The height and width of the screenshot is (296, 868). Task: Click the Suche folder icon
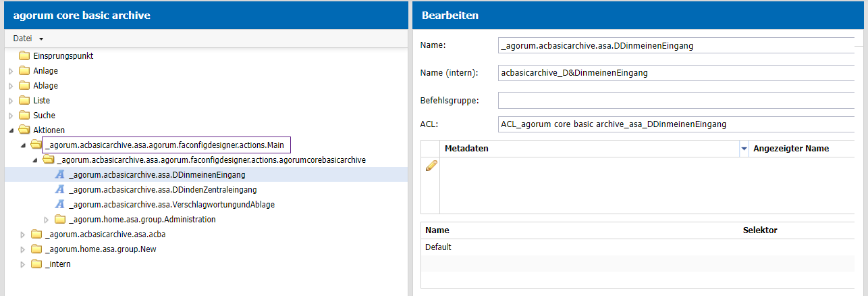pyautogui.click(x=24, y=115)
